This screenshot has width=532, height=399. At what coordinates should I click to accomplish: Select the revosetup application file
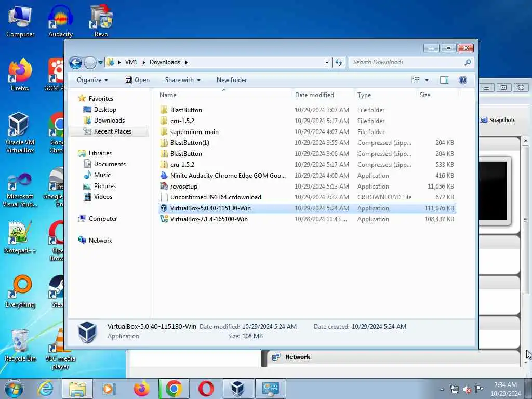click(x=307, y=187)
